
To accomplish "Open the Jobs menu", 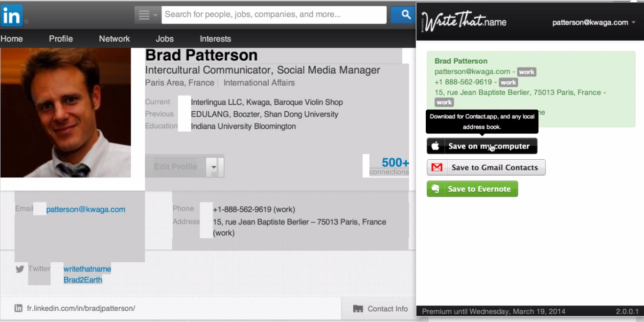I will 164,39.
